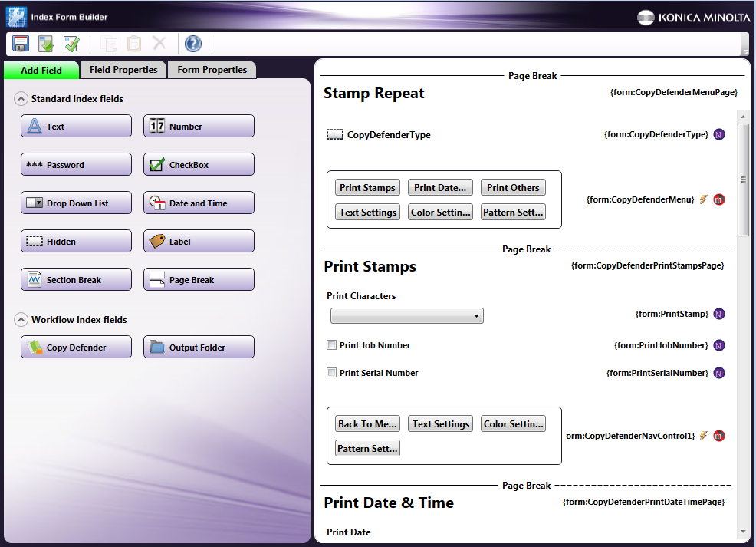Add a Hidden field
Image resolution: width=756 pixels, height=547 pixels.
76,241
